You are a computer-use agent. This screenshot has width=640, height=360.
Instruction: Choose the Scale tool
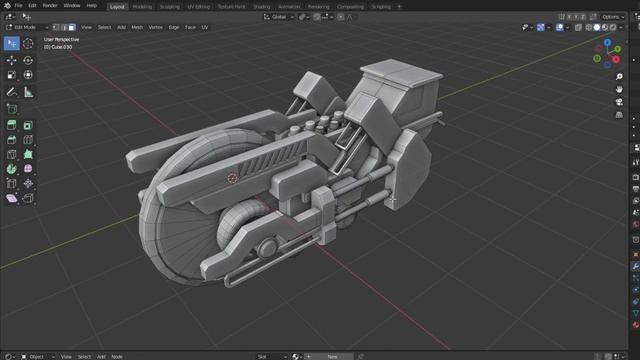click(12, 75)
